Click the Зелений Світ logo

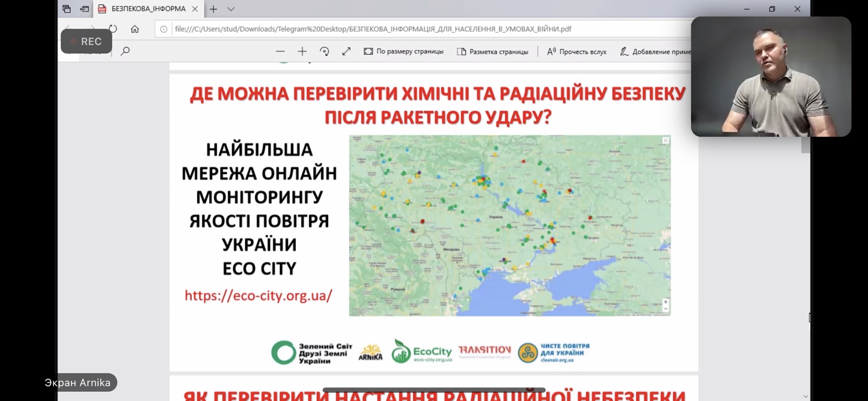(311, 353)
